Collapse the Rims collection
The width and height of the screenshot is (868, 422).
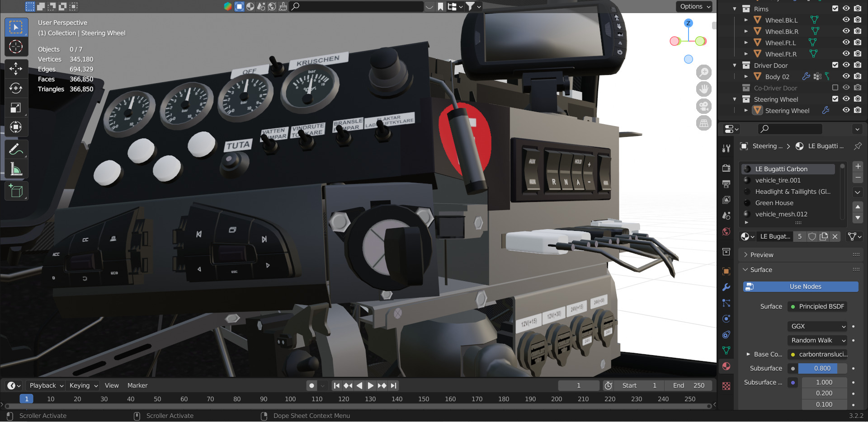click(x=735, y=9)
